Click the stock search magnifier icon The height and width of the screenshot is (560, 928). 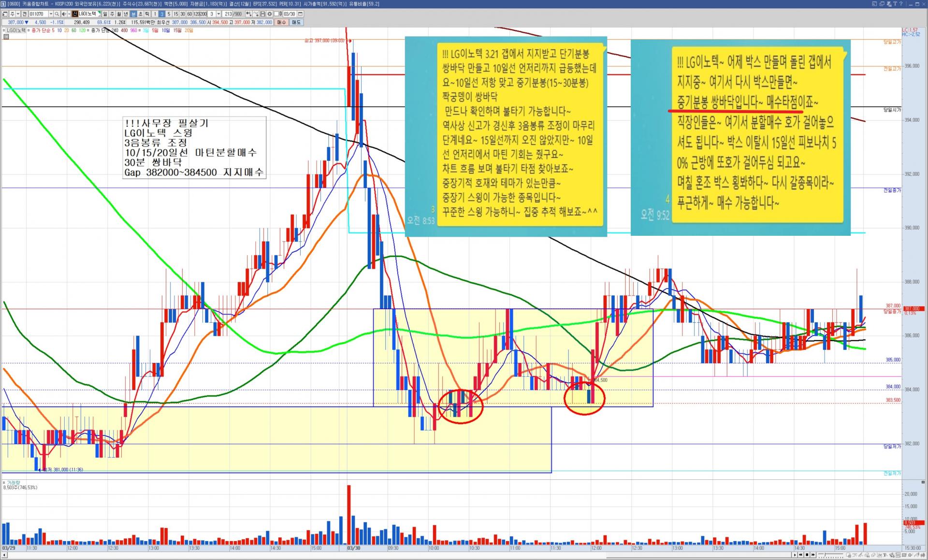click(x=57, y=14)
